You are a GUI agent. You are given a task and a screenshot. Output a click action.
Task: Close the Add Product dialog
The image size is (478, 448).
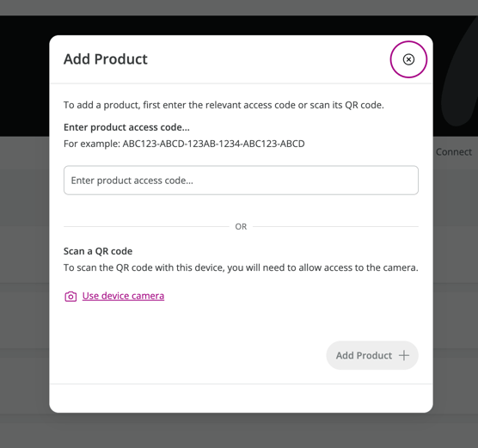pos(408,59)
